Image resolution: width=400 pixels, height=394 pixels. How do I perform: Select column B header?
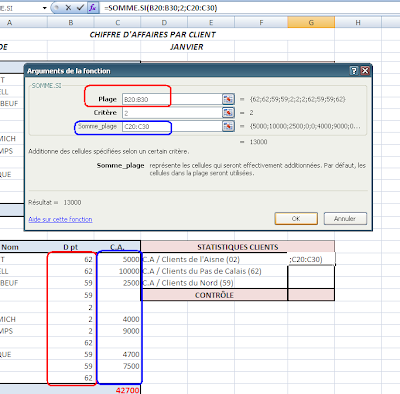pos(71,22)
